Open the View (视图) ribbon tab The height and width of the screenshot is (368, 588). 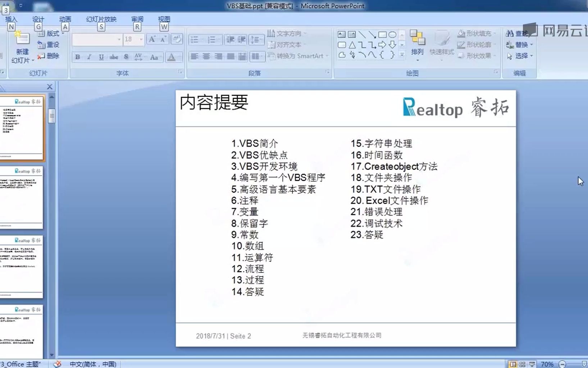coord(164,19)
